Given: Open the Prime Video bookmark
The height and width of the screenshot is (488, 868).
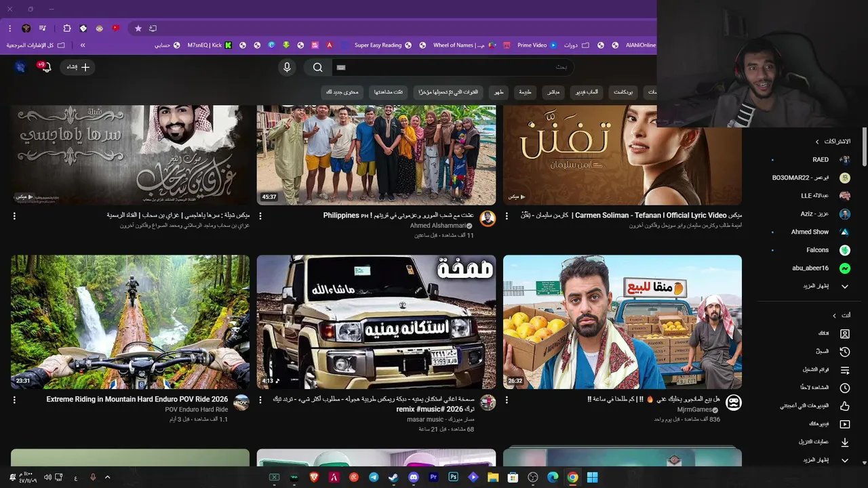Looking at the screenshot, I should (x=538, y=45).
